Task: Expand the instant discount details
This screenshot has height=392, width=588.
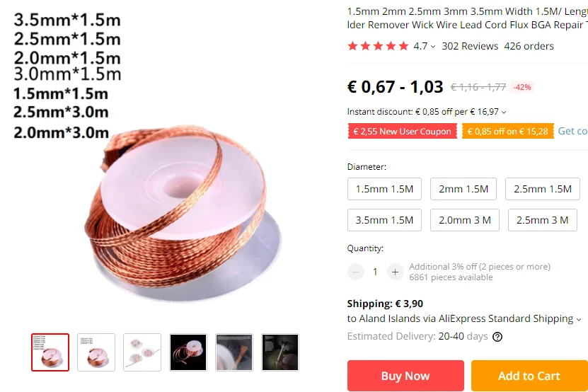Action: point(504,112)
